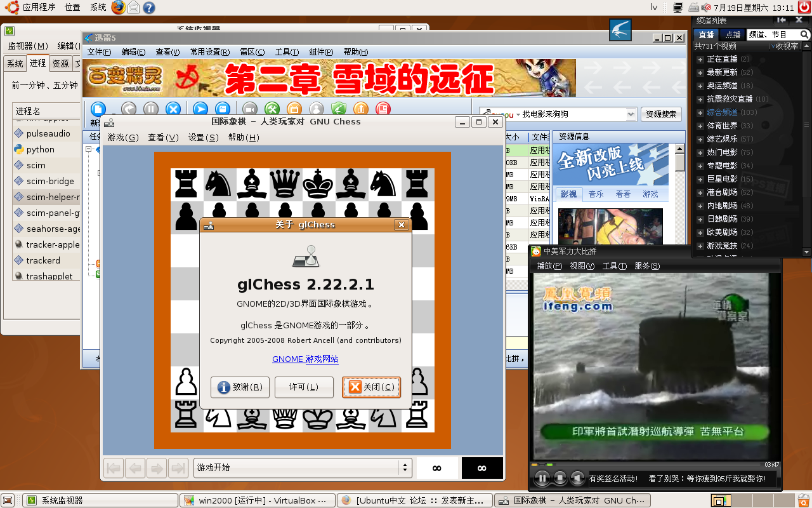Select pulseaudio process row
The width and height of the screenshot is (812, 508).
(46, 133)
